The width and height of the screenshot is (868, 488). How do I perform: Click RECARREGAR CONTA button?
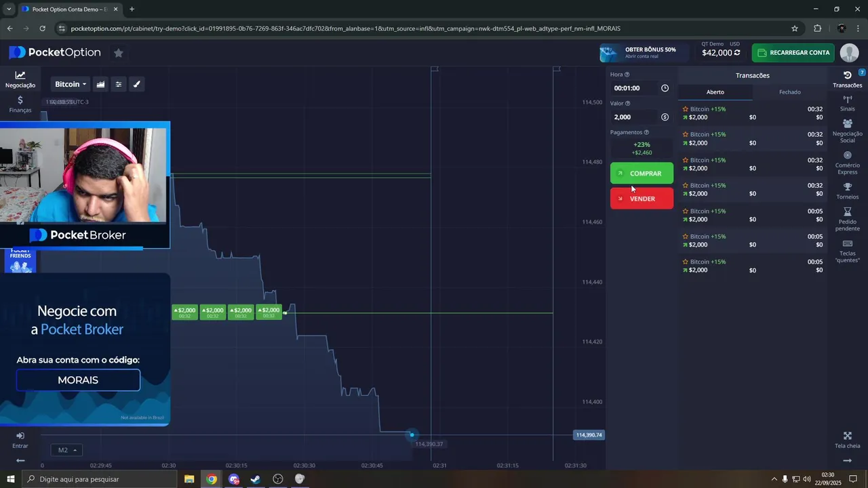[793, 53]
